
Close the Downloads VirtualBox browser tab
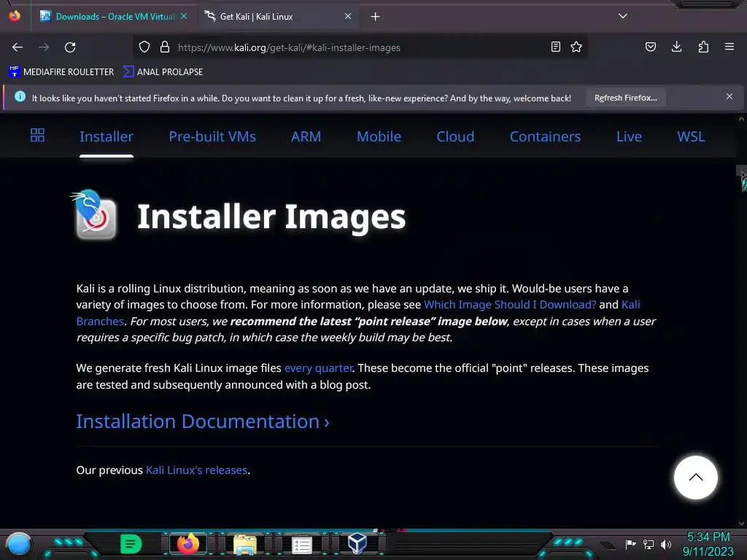(x=184, y=16)
